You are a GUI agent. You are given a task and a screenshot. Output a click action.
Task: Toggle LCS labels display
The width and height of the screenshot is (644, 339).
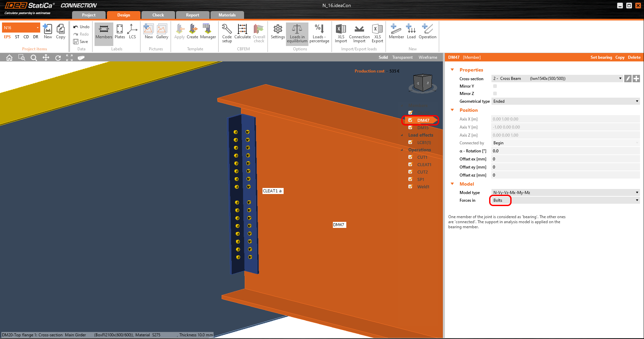click(x=132, y=32)
